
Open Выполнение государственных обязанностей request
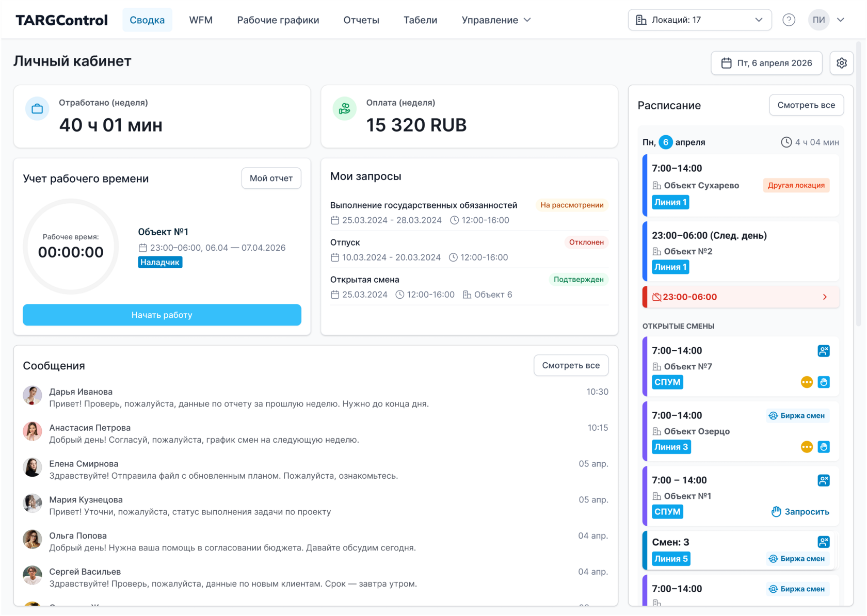coord(469,213)
